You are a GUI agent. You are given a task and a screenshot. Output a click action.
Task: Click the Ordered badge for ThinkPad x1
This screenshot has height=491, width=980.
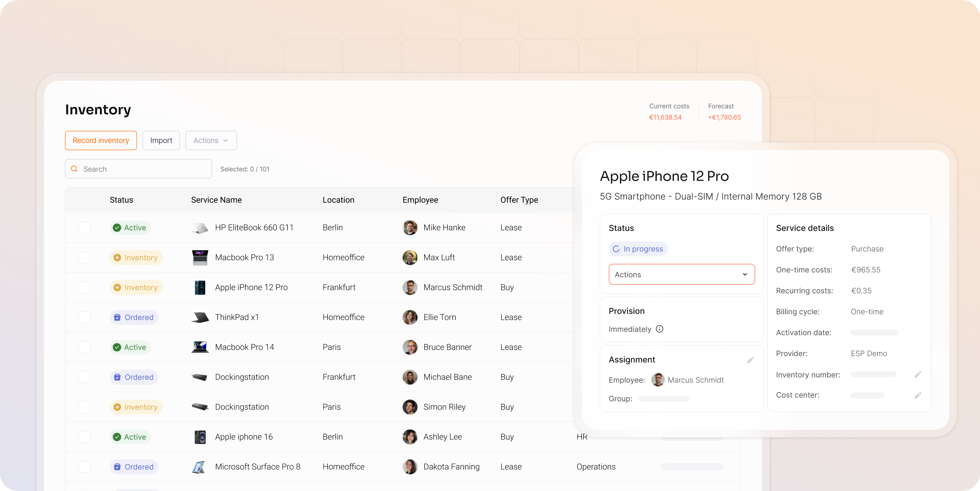pos(134,317)
